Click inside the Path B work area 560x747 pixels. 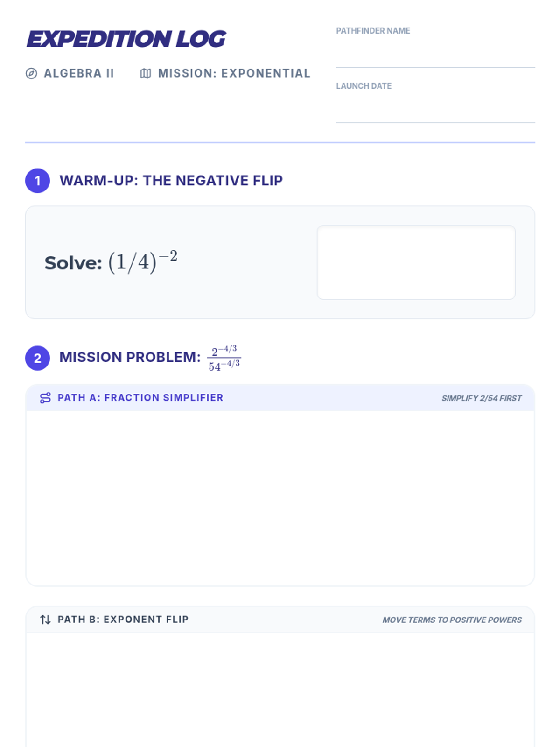[x=280, y=691]
